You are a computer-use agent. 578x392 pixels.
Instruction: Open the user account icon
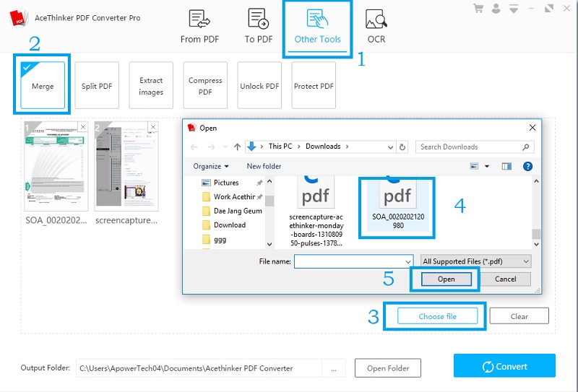pos(496,9)
